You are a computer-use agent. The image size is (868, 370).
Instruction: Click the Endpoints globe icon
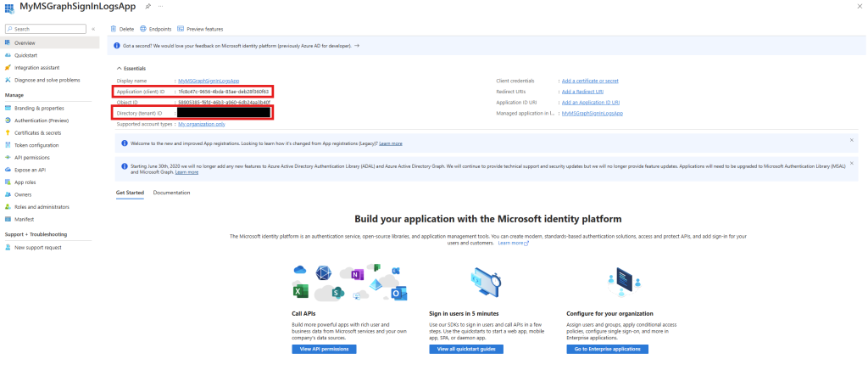(x=143, y=29)
